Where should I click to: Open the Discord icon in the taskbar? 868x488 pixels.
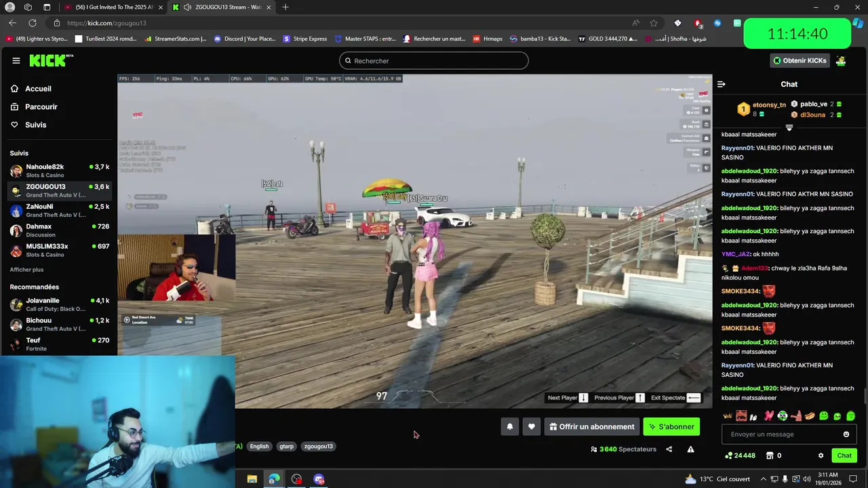click(x=319, y=479)
